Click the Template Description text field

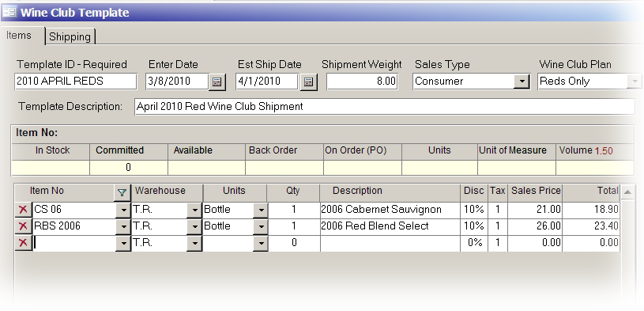coord(385,107)
